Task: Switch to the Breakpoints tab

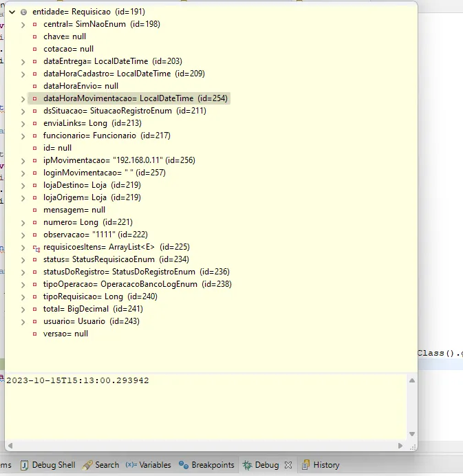Action: point(206,465)
